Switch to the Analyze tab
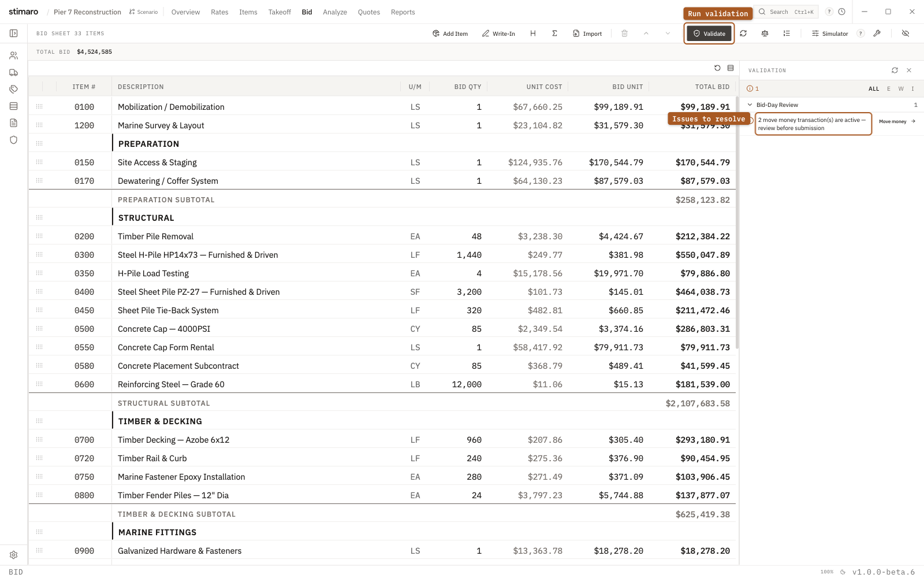This screenshot has width=924, height=578. coord(335,12)
